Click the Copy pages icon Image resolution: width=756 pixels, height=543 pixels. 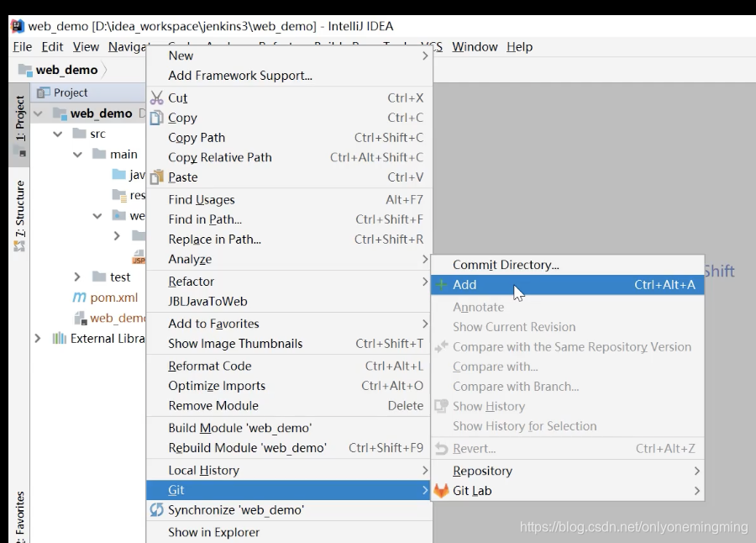pos(157,118)
